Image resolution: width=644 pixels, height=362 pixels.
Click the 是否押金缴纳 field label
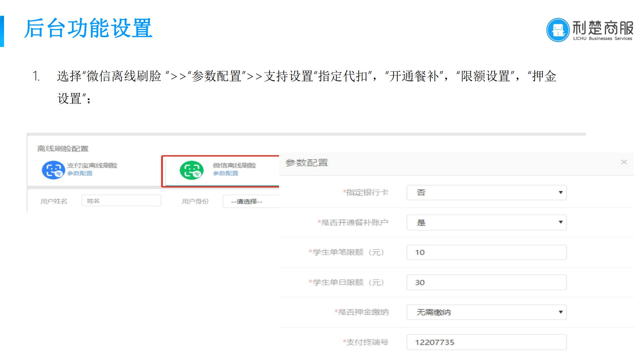pos(361,312)
